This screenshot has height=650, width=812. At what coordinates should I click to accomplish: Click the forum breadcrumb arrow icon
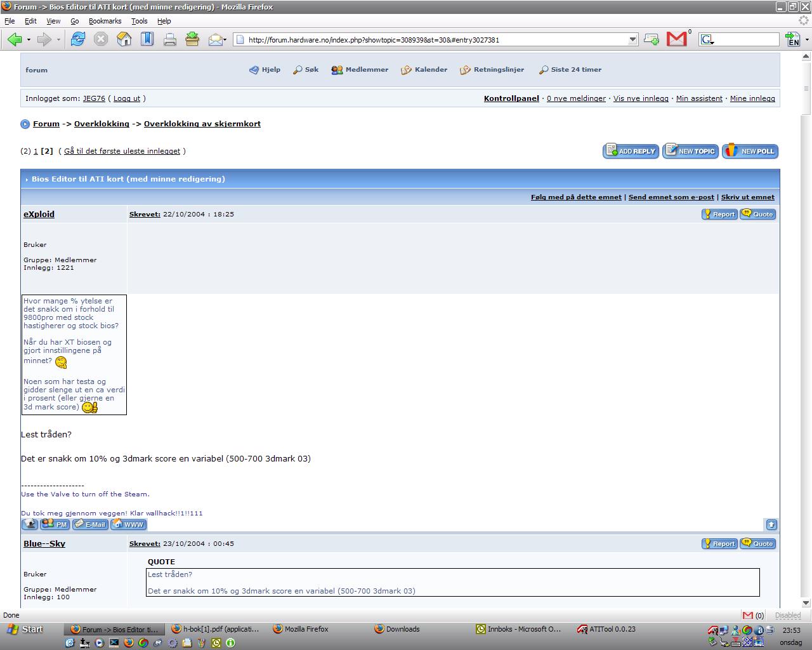click(25, 124)
